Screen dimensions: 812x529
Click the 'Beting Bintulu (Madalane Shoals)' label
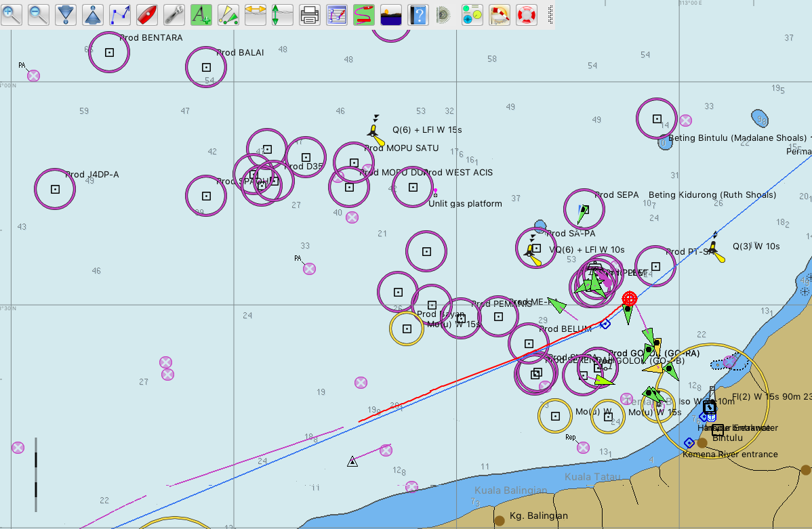pos(737,137)
